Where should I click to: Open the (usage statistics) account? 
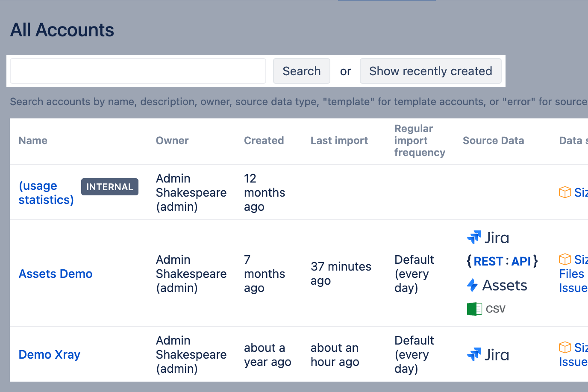46,193
